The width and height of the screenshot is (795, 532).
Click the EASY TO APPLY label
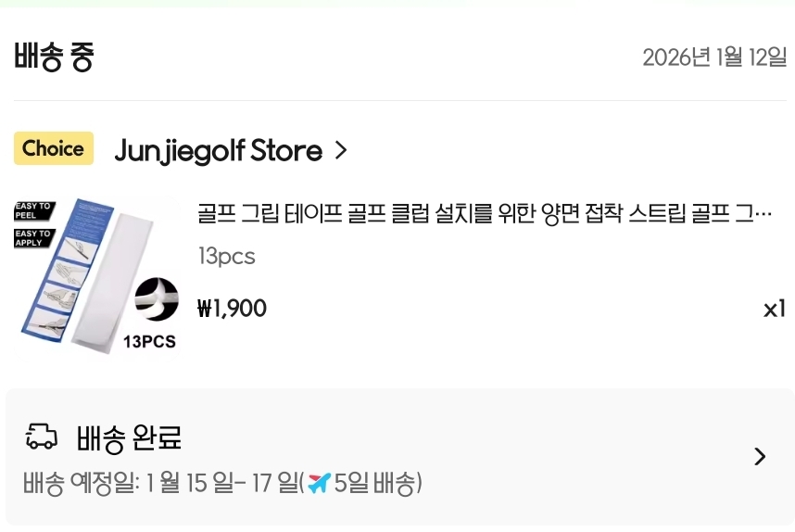click(x=34, y=237)
